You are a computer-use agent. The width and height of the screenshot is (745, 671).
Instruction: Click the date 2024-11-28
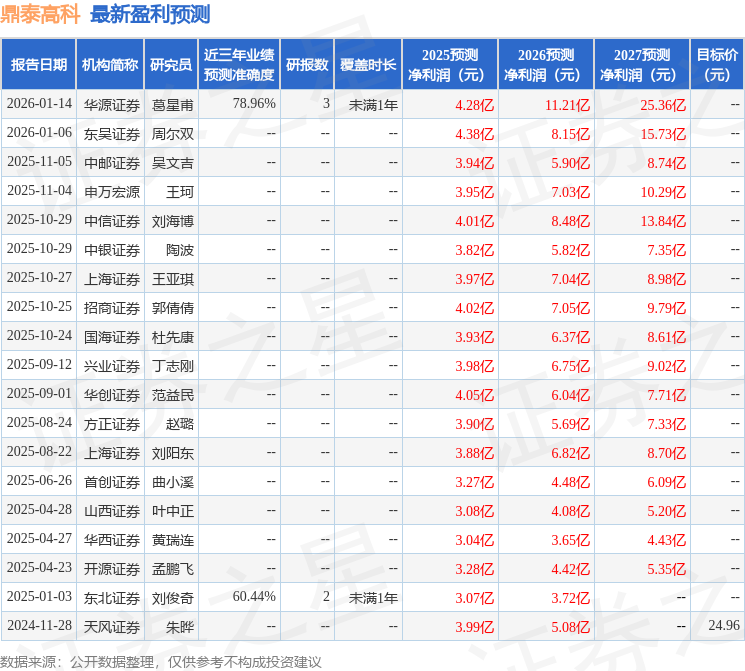[39, 625]
